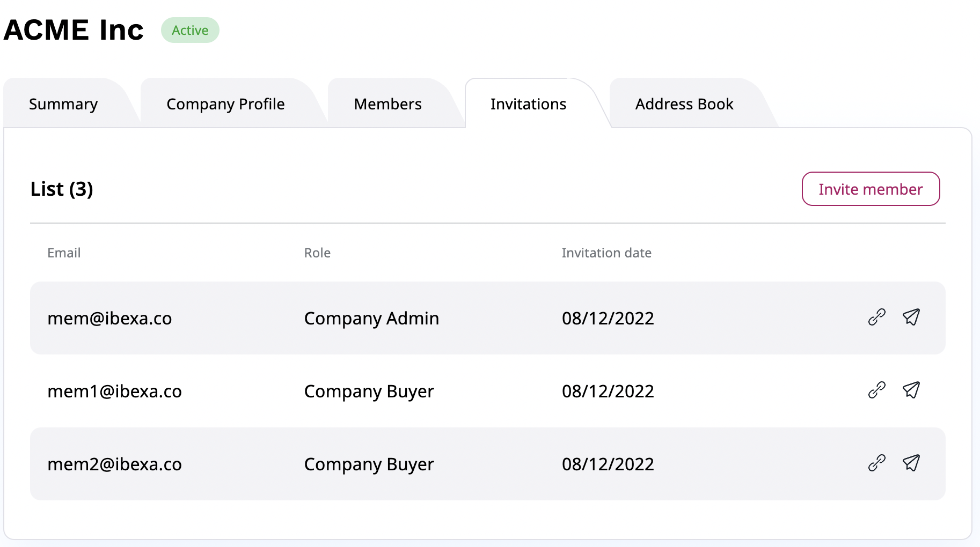Open the Address Book tab

[684, 104]
